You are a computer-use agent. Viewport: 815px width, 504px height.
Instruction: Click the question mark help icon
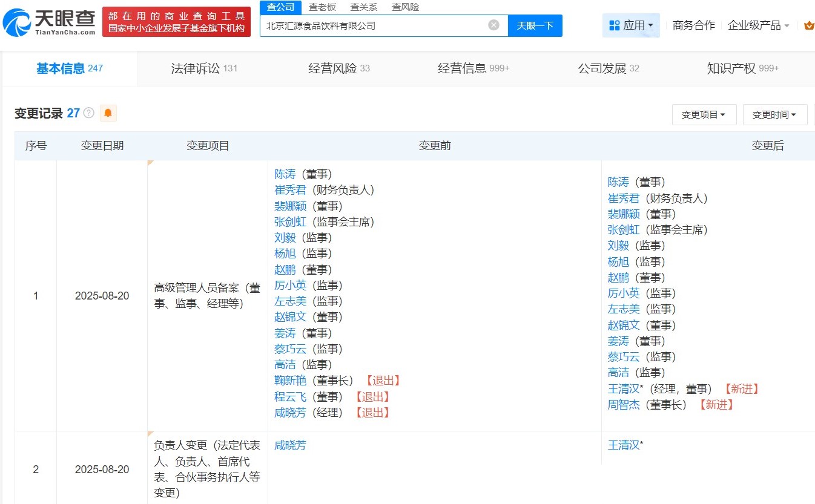[x=89, y=113]
